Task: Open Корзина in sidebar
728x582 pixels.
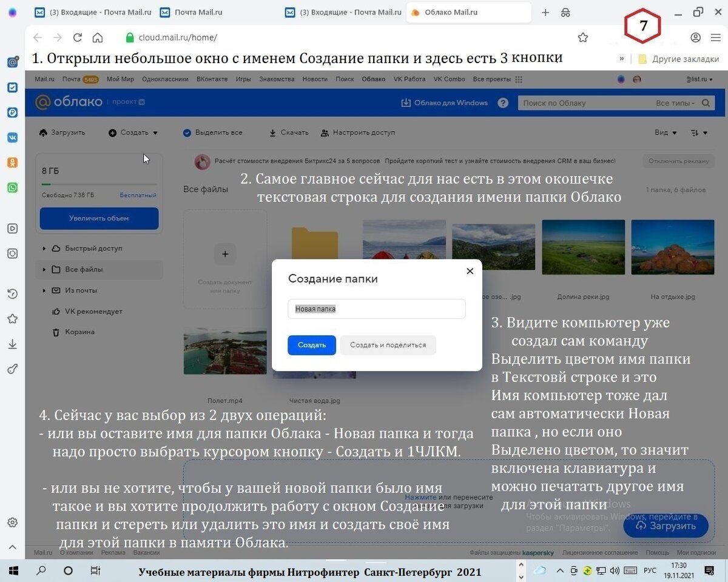Action: pyautogui.click(x=73, y=332)
